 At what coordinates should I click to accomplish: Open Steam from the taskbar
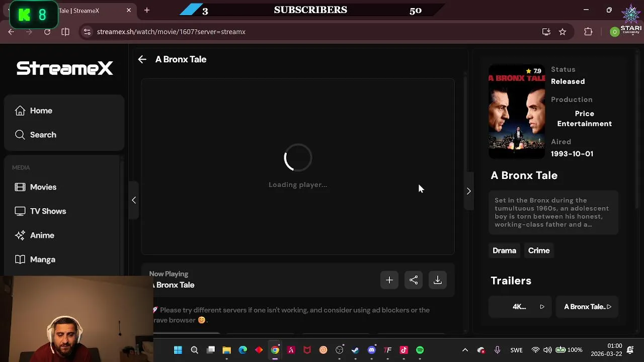[x=355, y=350]
